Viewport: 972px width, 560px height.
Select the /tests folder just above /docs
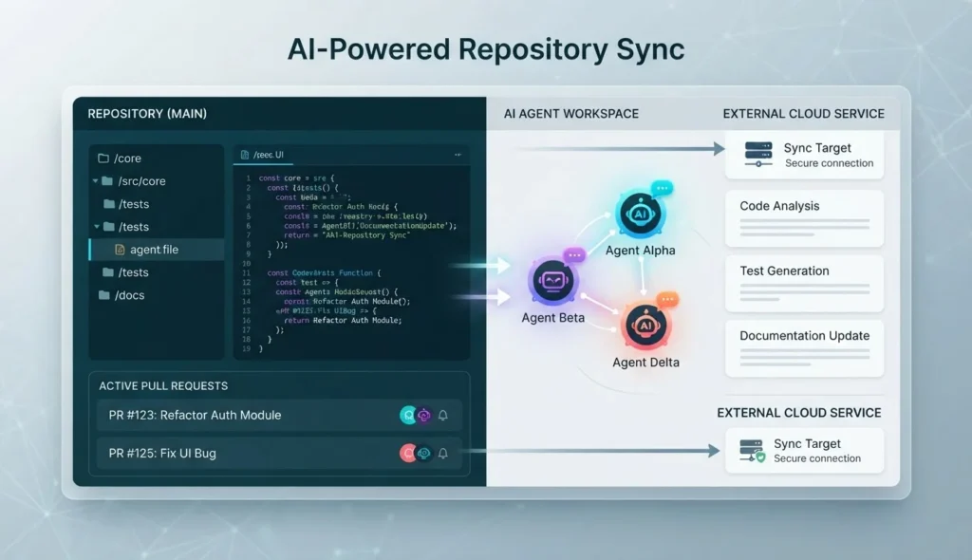tap(157, 272)
